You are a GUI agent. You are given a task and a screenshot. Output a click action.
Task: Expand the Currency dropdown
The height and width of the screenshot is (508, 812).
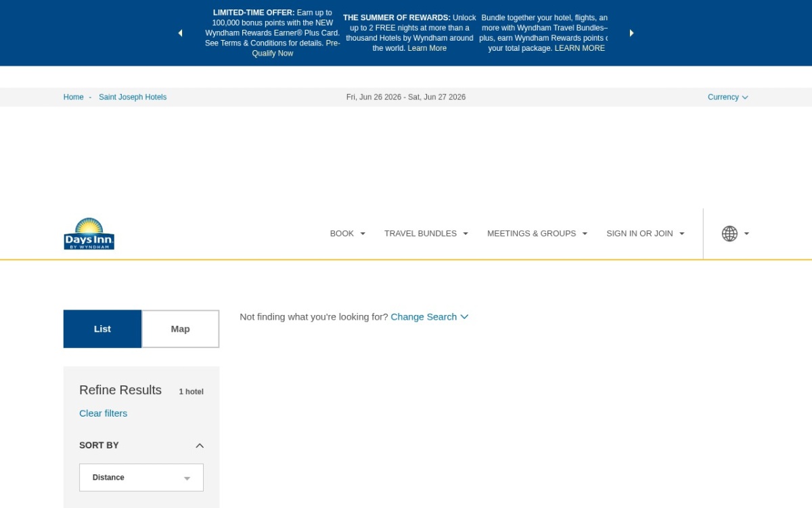click(x=727, y=97)
